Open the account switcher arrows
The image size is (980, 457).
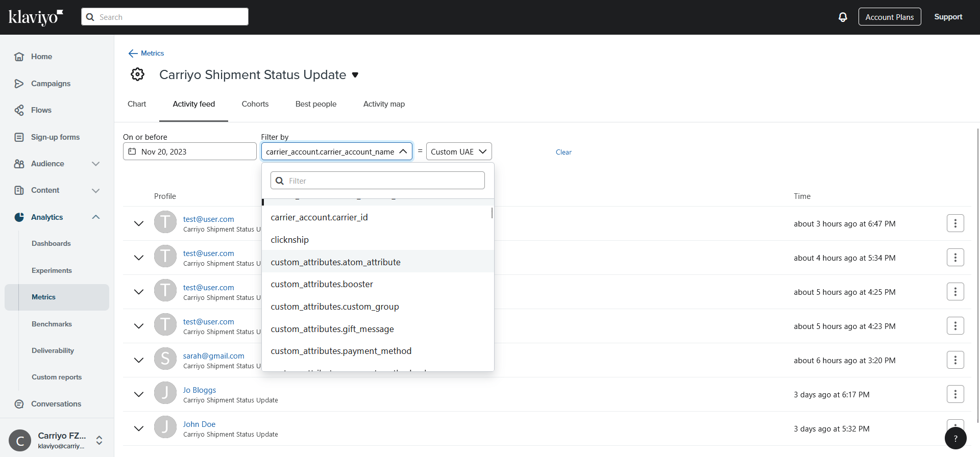tap(99, 440)
